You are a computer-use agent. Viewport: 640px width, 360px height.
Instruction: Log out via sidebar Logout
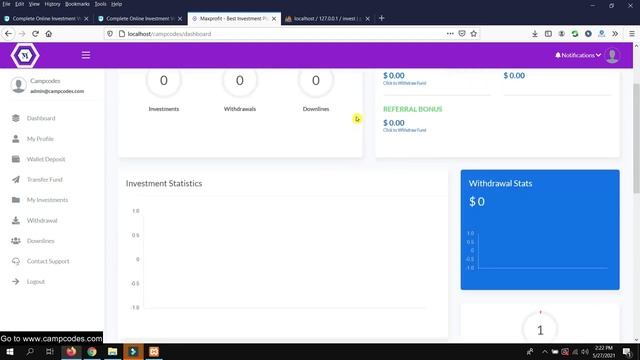[x=36, y=282]
